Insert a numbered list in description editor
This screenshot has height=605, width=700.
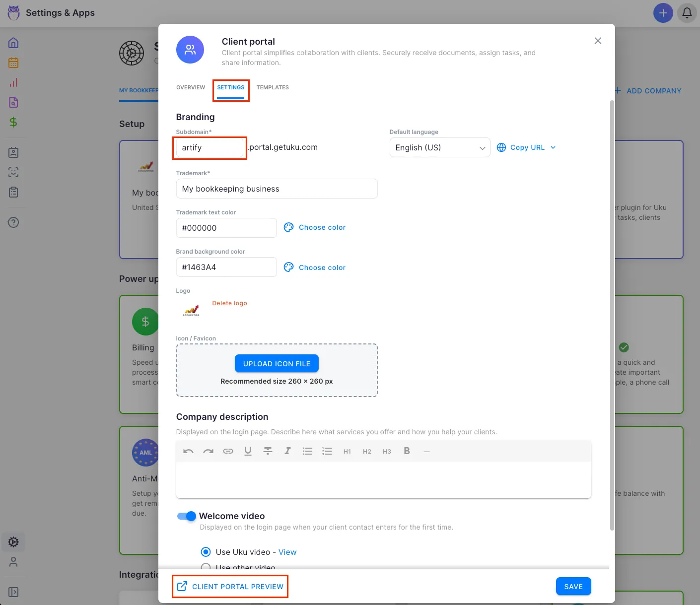tap(327, 451)
